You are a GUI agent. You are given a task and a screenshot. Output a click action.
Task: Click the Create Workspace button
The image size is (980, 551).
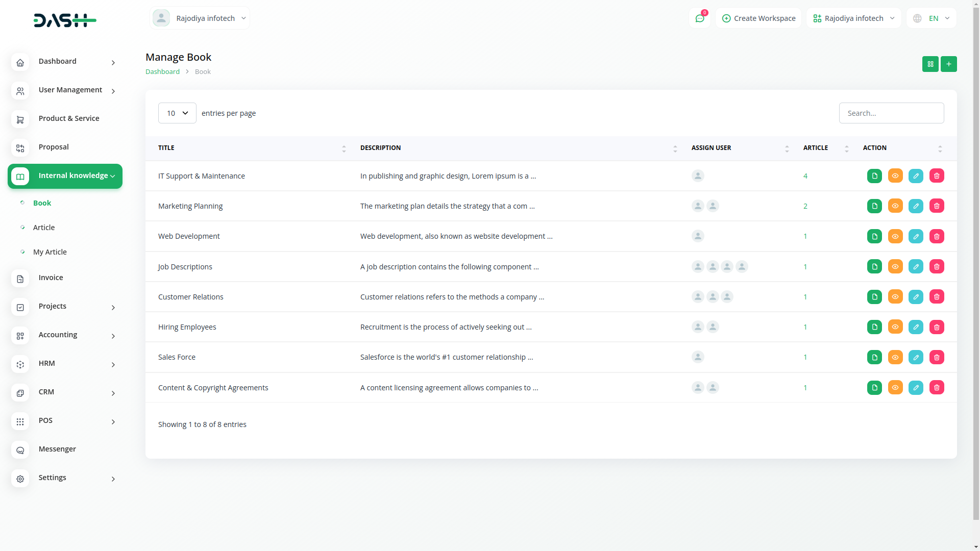click(758, 18)
